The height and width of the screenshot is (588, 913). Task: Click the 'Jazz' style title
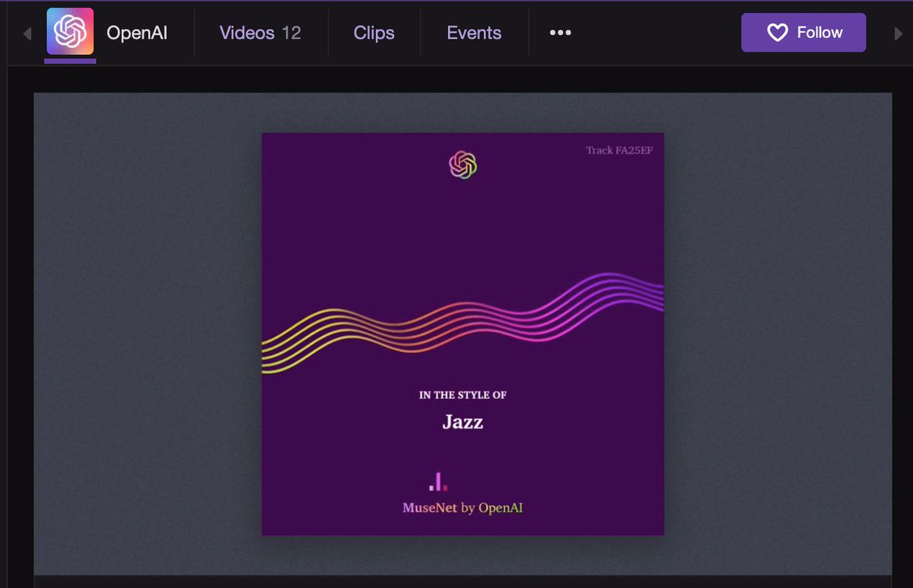463,421
